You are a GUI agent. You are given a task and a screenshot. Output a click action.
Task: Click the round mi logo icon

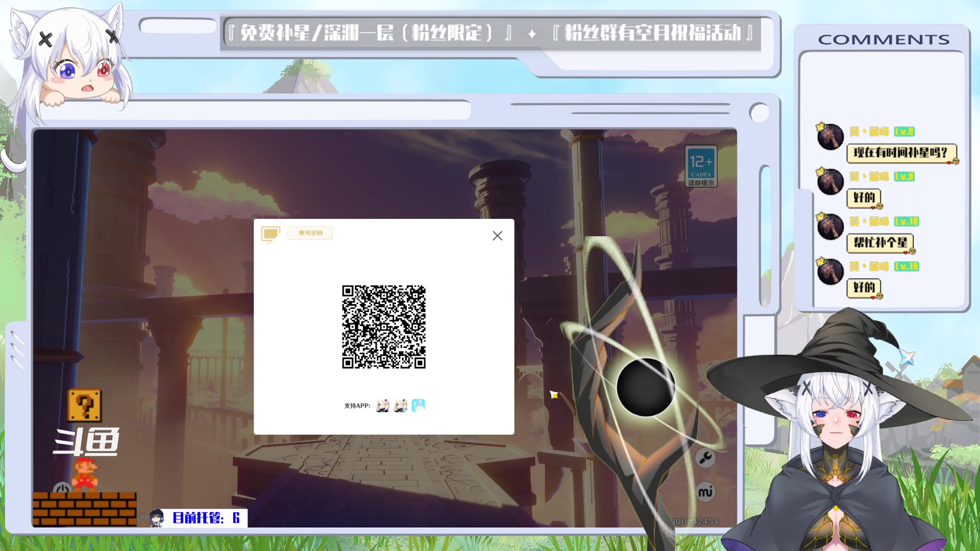(x=705, y=492)
